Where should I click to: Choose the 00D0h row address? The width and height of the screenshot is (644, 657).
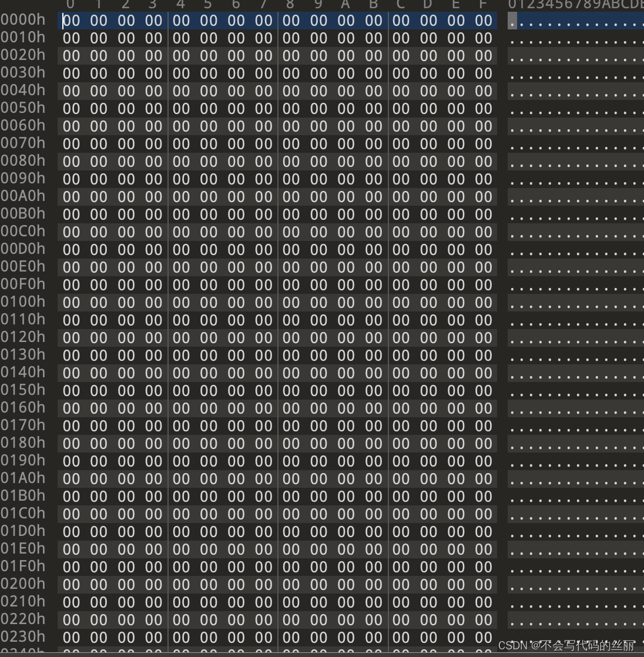point(23,249)
